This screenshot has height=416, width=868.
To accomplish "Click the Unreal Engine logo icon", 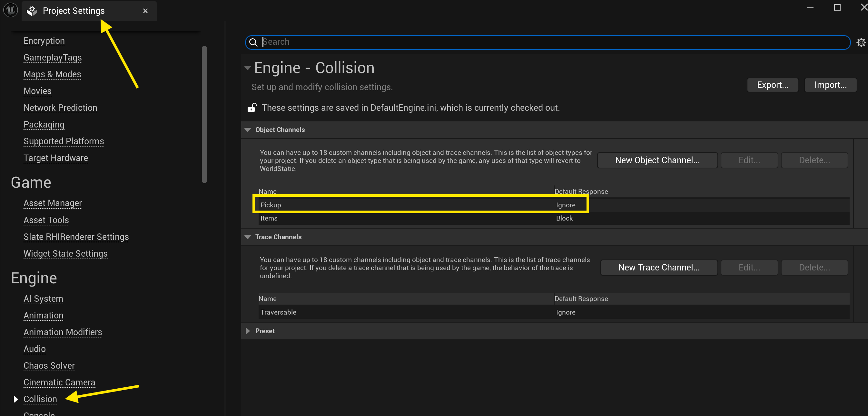I will pyautogui.click(x=10, y=10).
